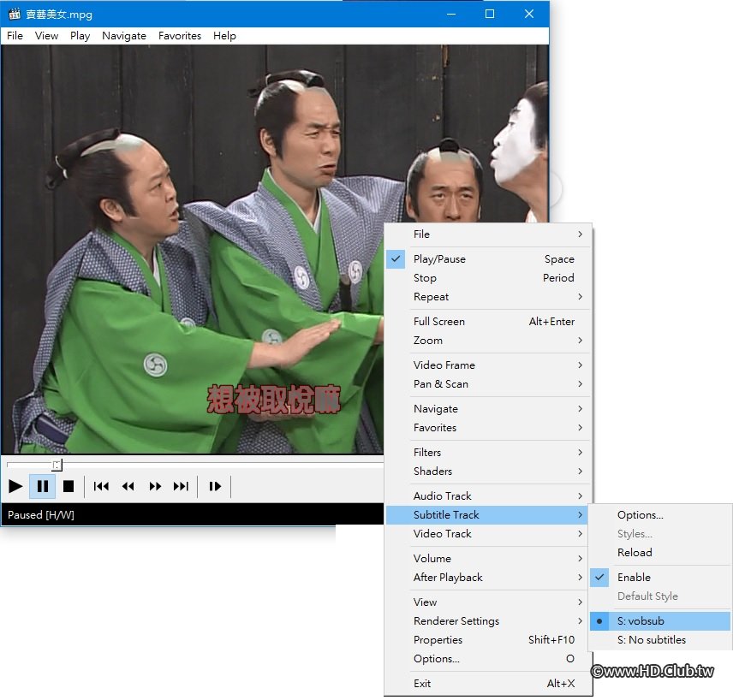Skip to previous track icon

pyautogui.click(x=101, y=486)
